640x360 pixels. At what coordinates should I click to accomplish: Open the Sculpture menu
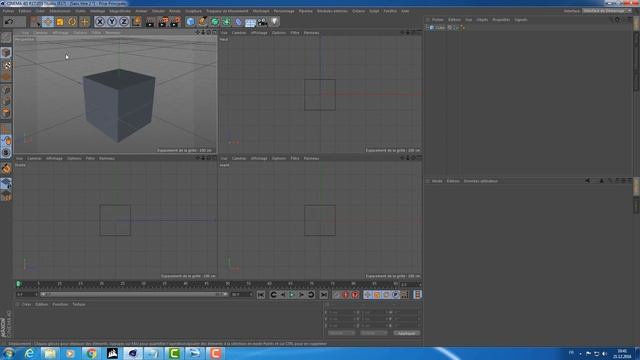193,11
